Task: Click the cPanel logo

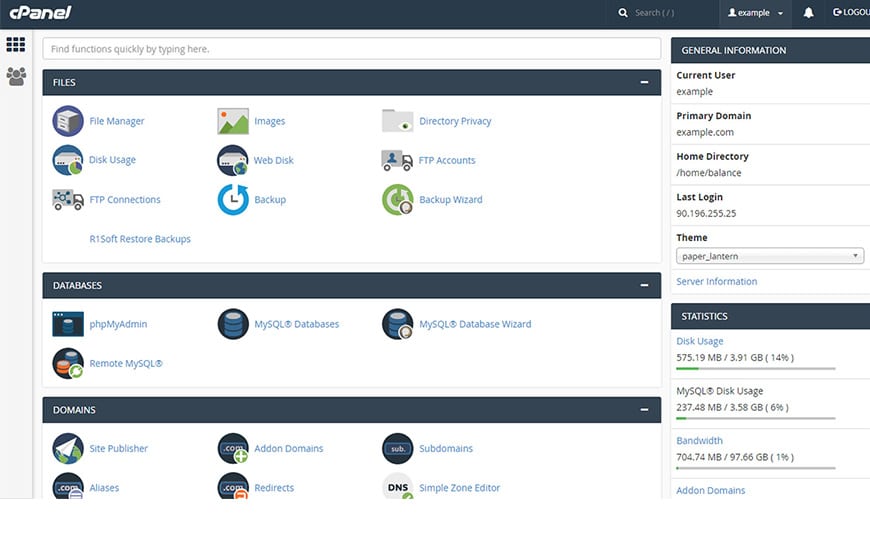Action: click(41, 12)
